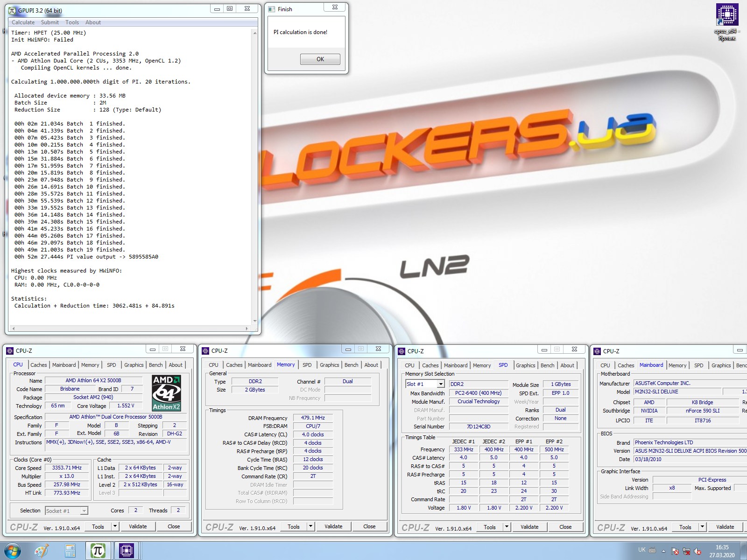Click the keyboard icon in the language bar
This screenshot has height=560, width=747.
click(652, 550)
